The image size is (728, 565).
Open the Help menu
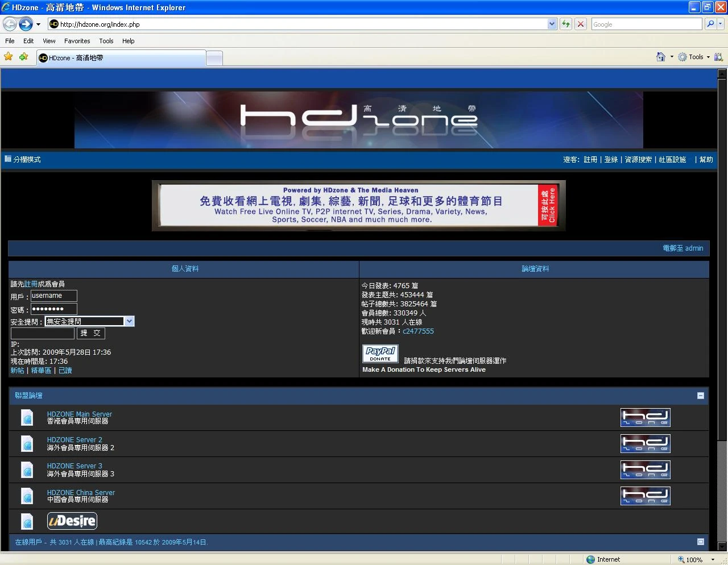(129, 41)
